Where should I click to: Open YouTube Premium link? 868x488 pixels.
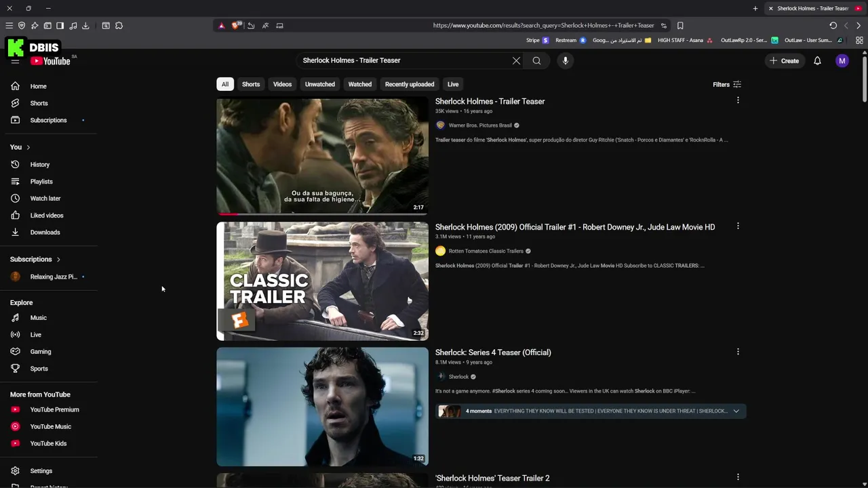click(x=49, y=409)
